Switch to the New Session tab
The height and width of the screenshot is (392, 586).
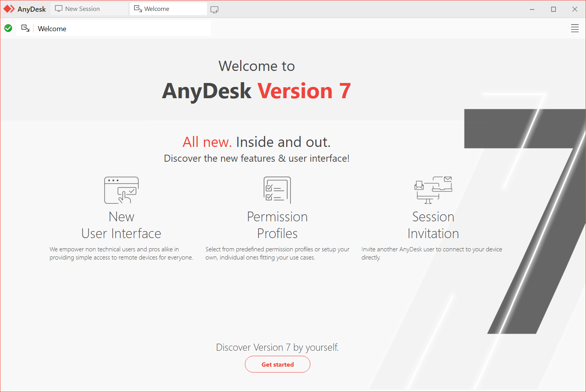pyautogui.click(x=89, y=9)
